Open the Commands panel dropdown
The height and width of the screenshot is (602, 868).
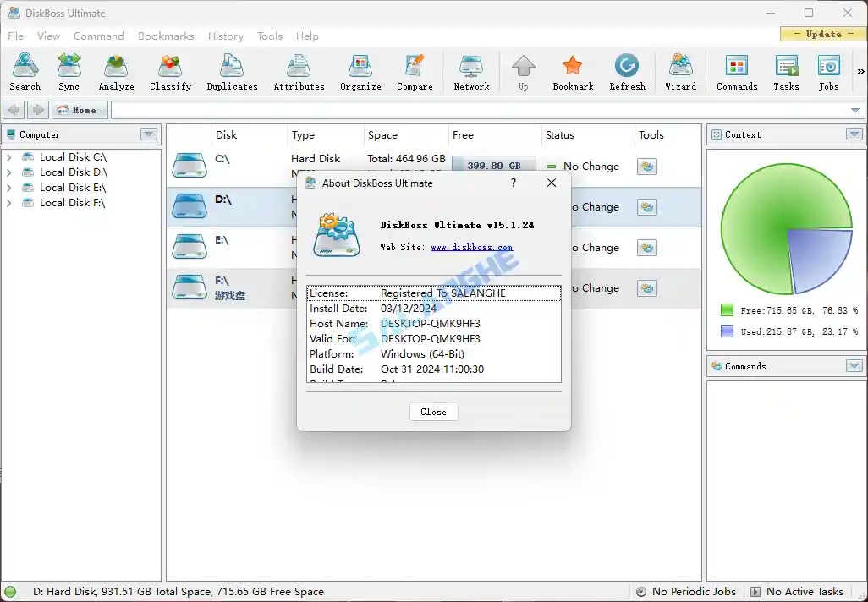[854, 366]
